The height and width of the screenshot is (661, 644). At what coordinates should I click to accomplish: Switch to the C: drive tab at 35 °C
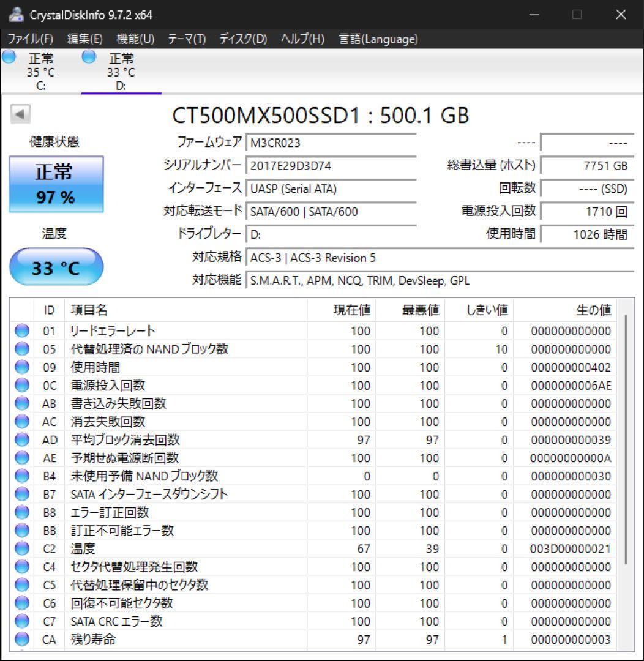click(40, 71)
